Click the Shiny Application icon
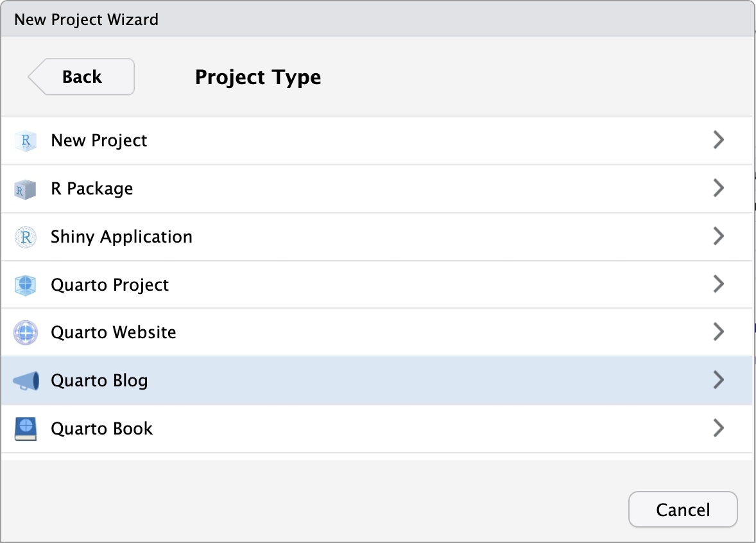The image size is (756, 543). click(x=26, y=237)
